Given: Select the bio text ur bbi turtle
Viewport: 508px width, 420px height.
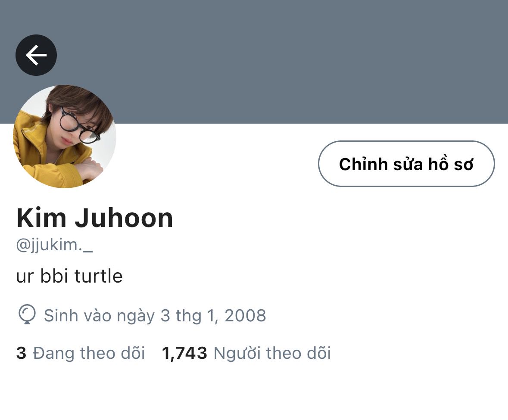Looking at the screenshot, I should pos(69,276).
